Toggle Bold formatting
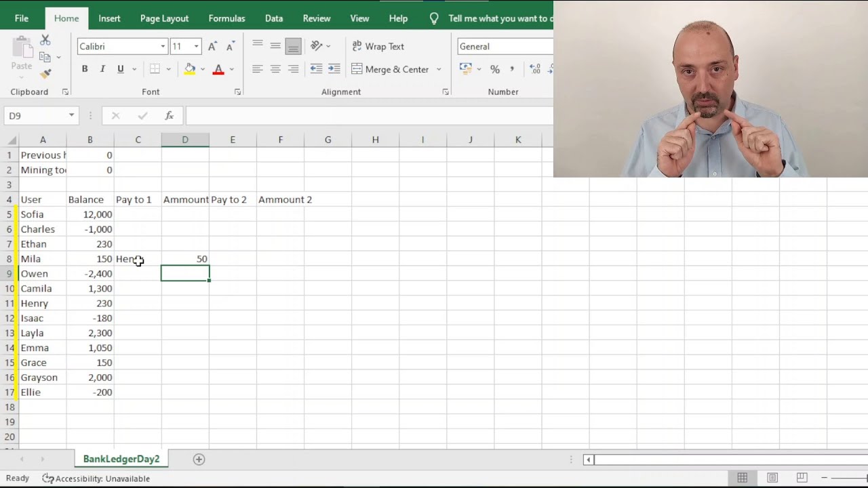The width and height of the screenshot is (868, 488). pyautogui.click(x=85, y=69)
